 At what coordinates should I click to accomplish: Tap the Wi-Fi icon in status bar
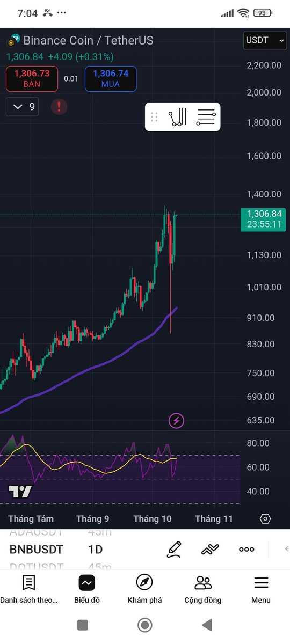point(244,13)
